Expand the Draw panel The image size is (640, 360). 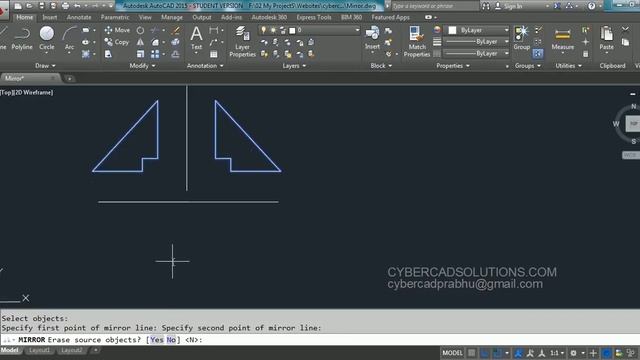(x=45, y=66)
